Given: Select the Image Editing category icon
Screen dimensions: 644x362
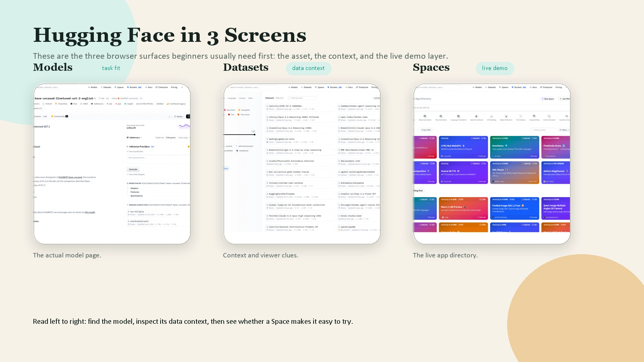Looking at the screenshot, I should (x=534, y=117).
